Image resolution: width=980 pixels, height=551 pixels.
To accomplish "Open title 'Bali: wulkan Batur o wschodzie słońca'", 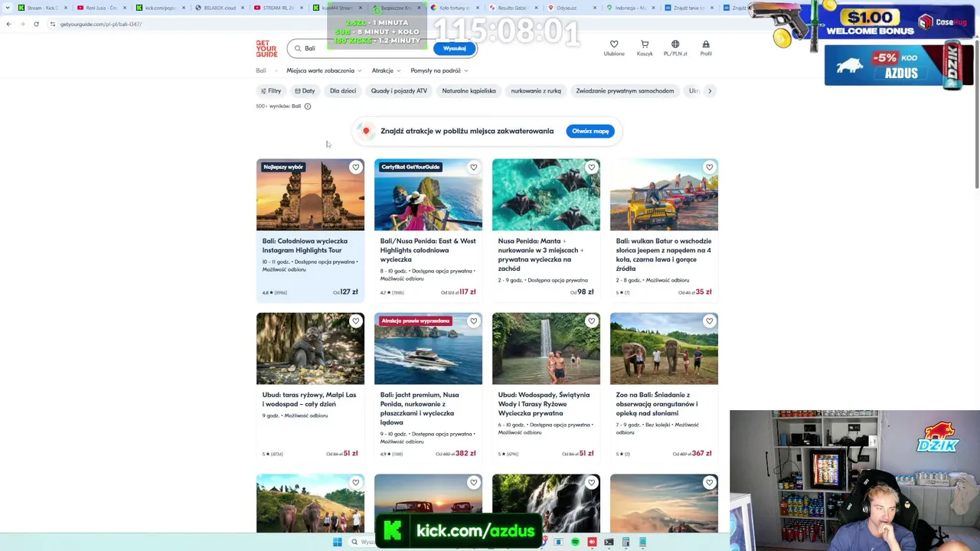I will pos(664,255).
